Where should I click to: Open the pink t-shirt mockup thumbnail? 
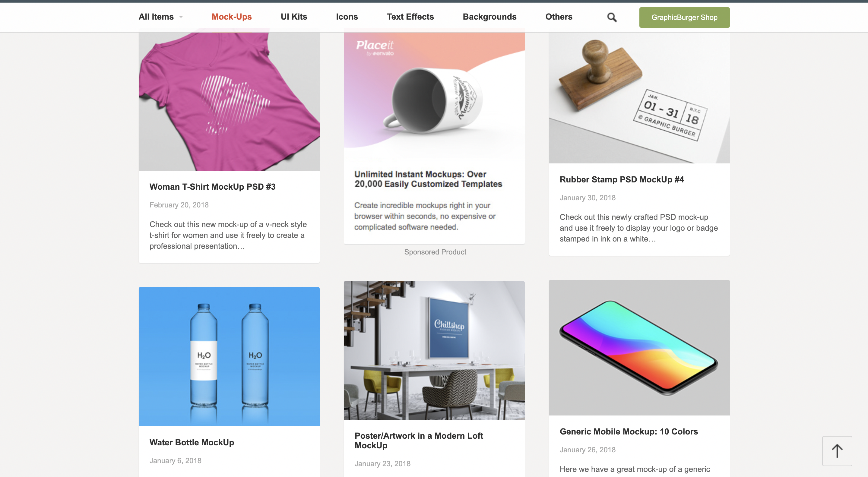(x=229, y=101)
